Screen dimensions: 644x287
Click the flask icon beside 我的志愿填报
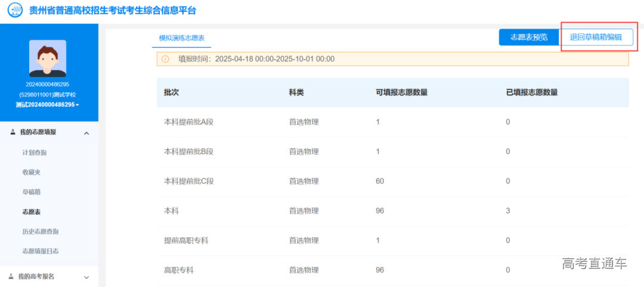13,132
